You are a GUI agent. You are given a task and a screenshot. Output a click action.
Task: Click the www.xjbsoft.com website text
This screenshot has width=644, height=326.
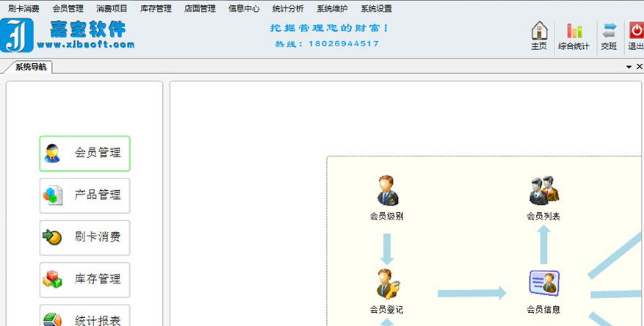(85, 45)
